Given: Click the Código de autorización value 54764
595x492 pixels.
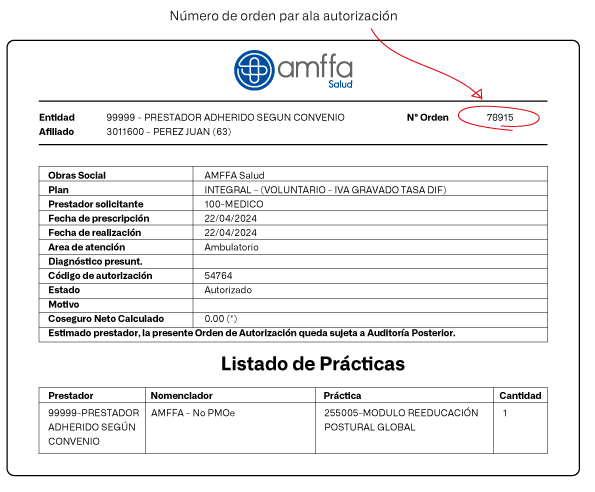Looking at the screenshot, I should point(218,276).
